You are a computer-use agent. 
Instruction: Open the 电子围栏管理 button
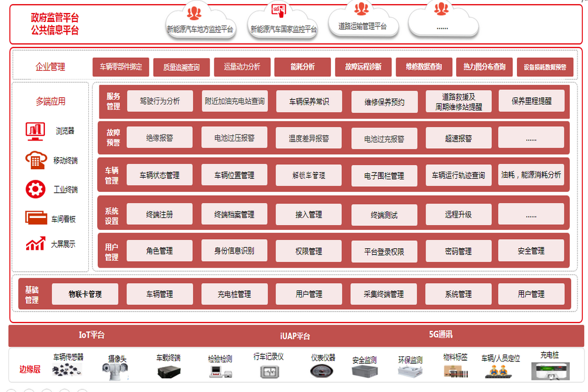(x=384, y=176)
